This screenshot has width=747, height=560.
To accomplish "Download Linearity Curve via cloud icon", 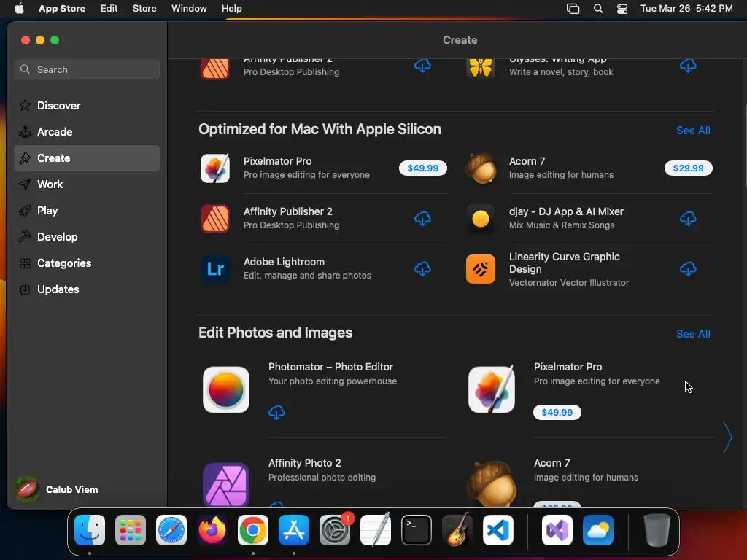I will [x=688, y=269].
